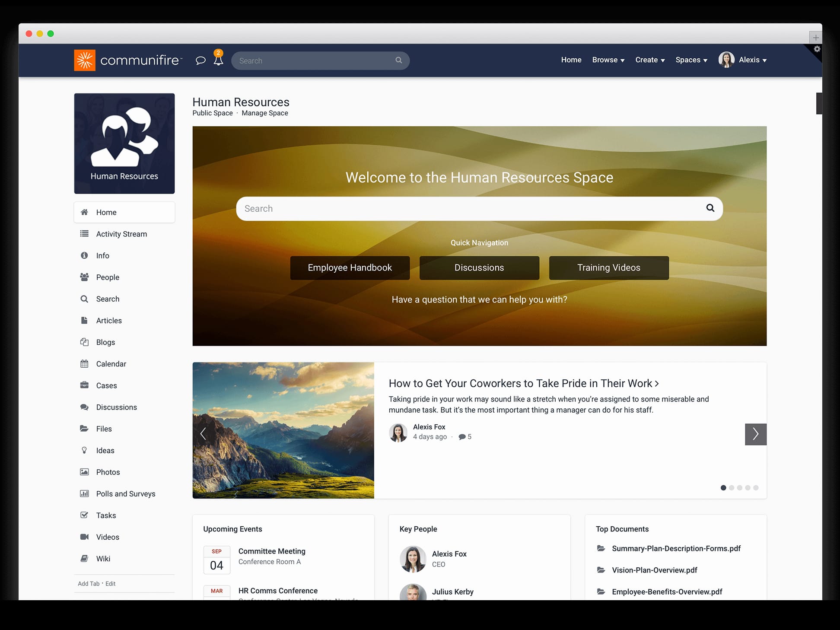Viewport: 840px width, 630px height.
Task: Open the Alexis user account dropdown
Action: [742, 60]
